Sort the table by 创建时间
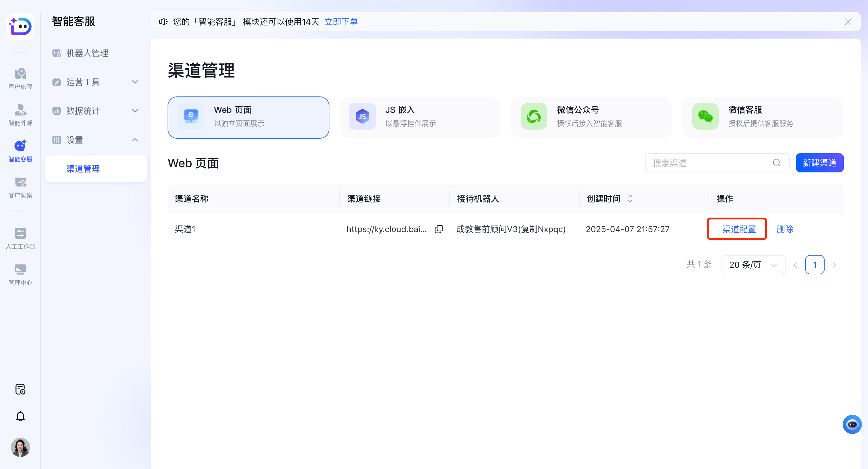The width and height of the screenshot is (868, 469). click(x=630, y=199)
